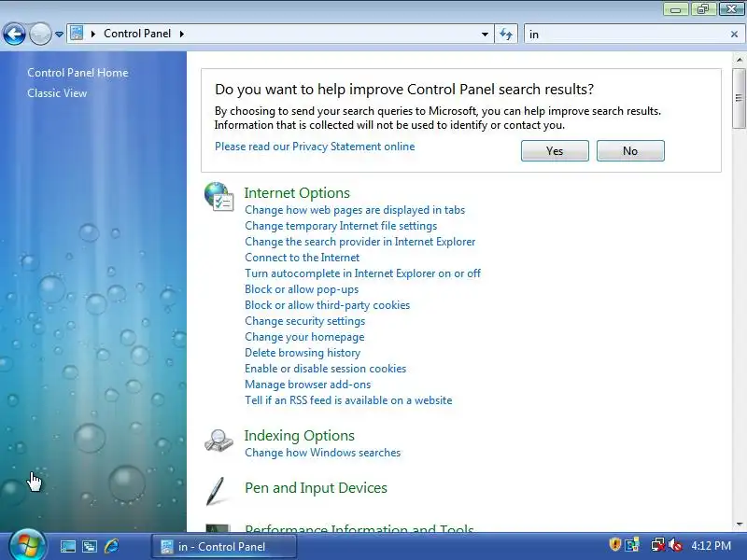Click the Windows update tray icon

click(x=633, y=544)
